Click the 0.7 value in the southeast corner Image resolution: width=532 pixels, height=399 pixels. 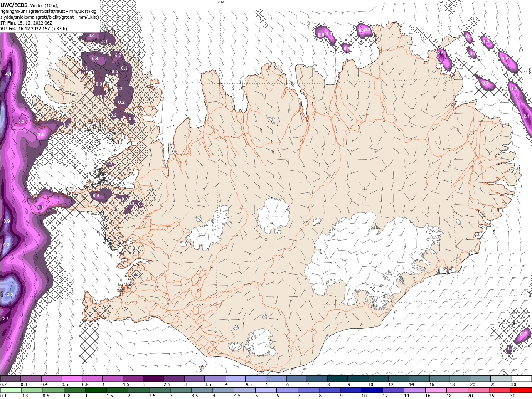click(x=523, y=334)
